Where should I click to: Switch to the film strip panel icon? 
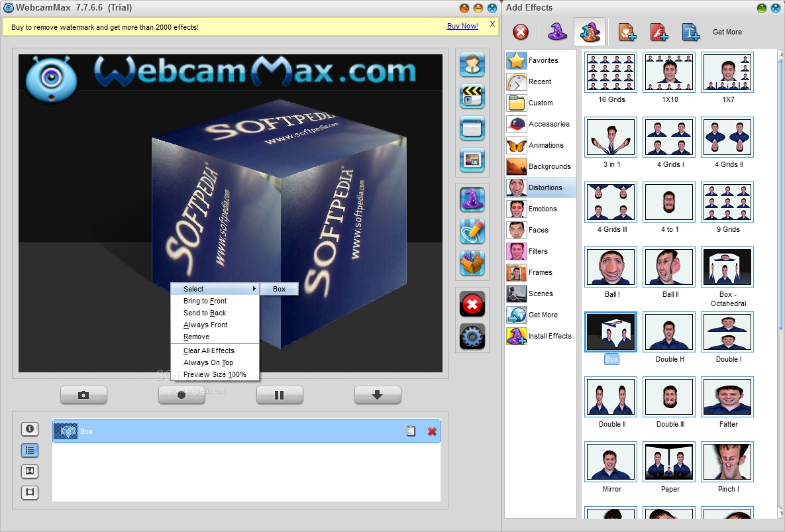pyautogui.click(x=30, y=492)
